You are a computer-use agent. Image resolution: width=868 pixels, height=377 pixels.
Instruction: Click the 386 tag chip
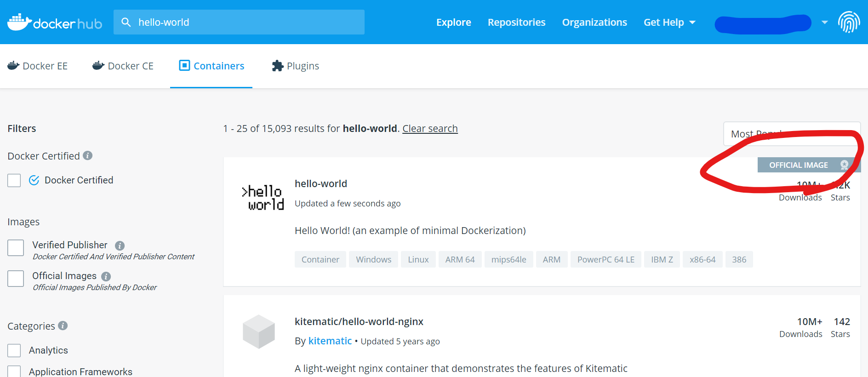pyautogui.click(x=739, y=259)
